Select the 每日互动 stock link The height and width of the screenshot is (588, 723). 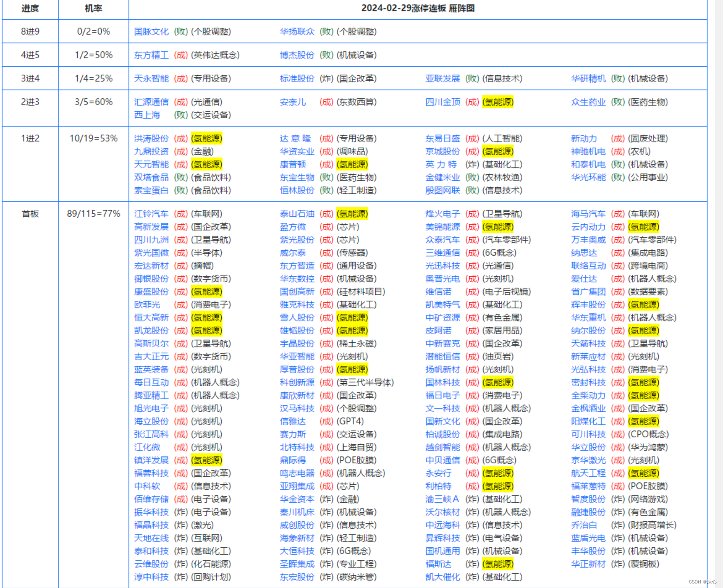point(151,383)
